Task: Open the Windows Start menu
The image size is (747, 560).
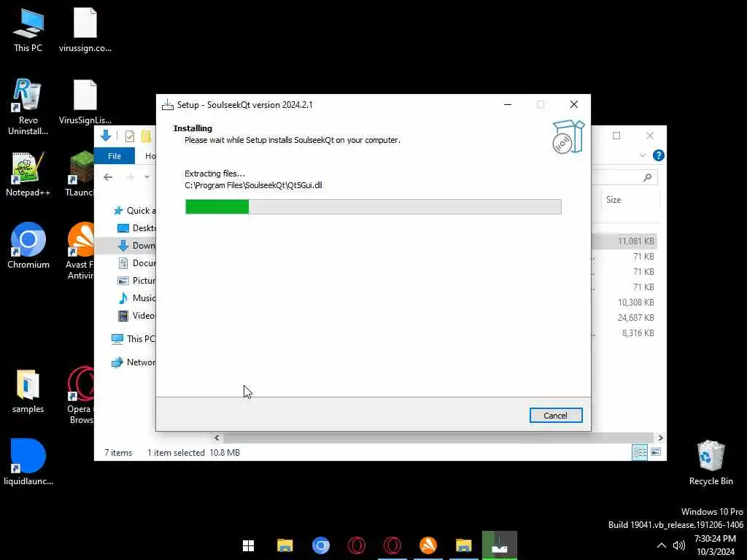Action: 248,545
